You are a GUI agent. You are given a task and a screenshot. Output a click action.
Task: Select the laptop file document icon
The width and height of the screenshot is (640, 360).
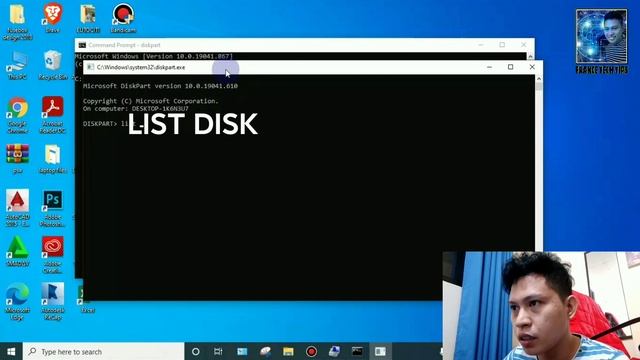click(53, 158)
